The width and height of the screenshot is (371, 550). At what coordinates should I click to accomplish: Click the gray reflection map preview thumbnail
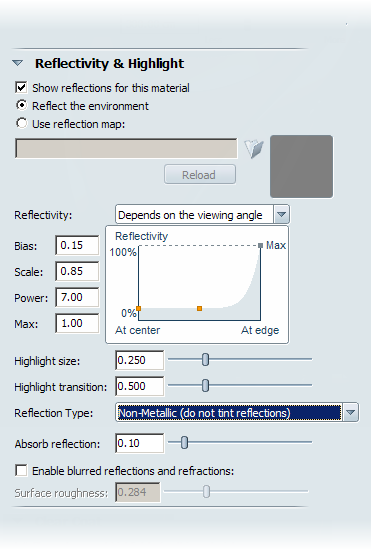click(x=301, y=167)
